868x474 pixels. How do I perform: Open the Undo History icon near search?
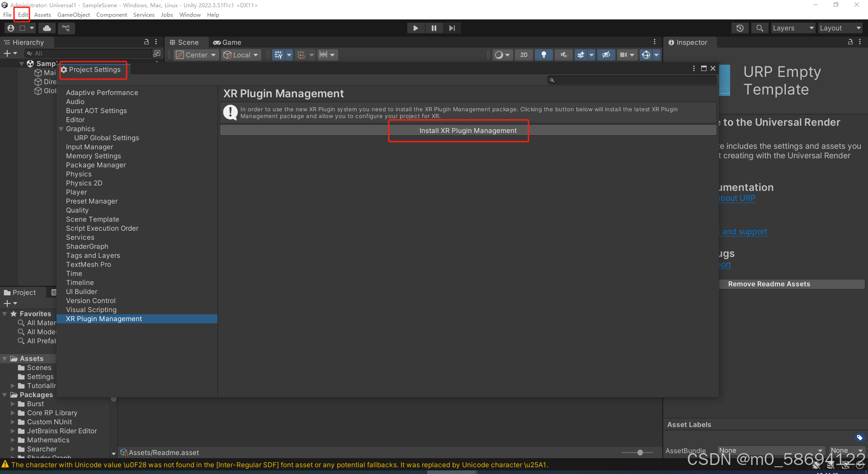click(x=740, y=28)
